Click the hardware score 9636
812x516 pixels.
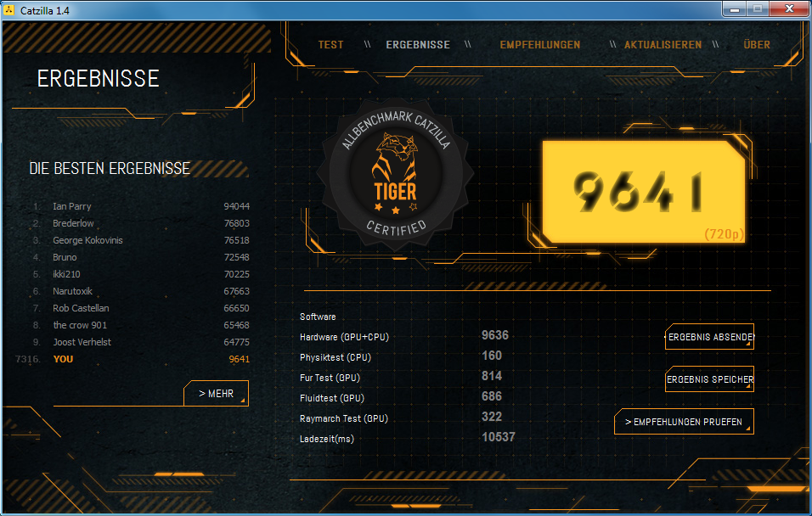tap(495, 335)
